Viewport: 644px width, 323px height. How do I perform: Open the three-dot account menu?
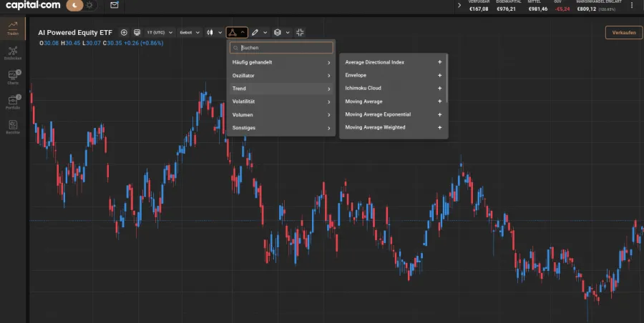pos(632,6)
